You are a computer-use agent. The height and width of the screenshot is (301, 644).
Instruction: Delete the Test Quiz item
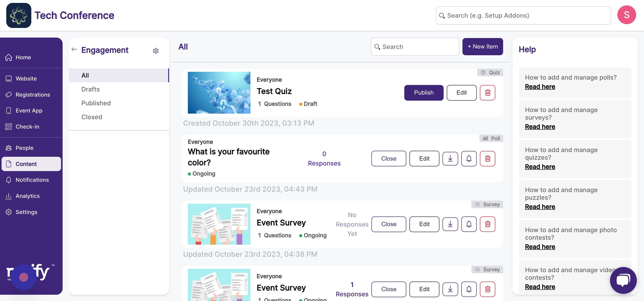487,93
